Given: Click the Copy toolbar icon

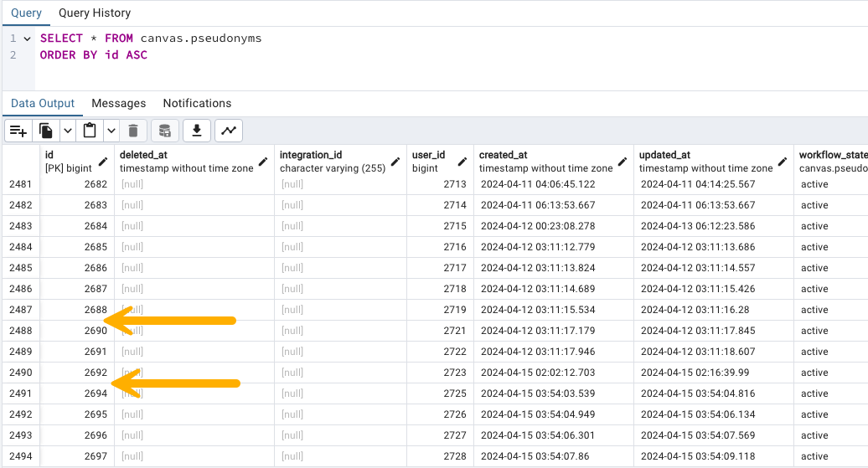Looking at the screenshot, I should (x=46, y=131).
